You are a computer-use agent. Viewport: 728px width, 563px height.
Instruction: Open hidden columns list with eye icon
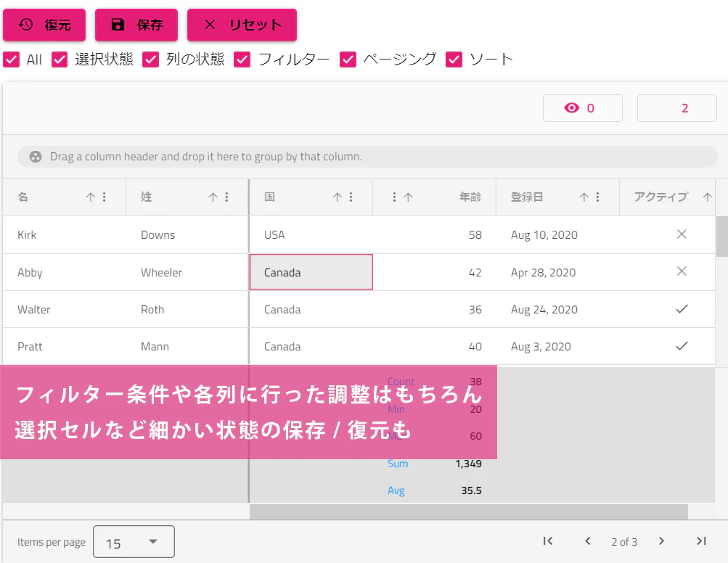pos(583,108)
